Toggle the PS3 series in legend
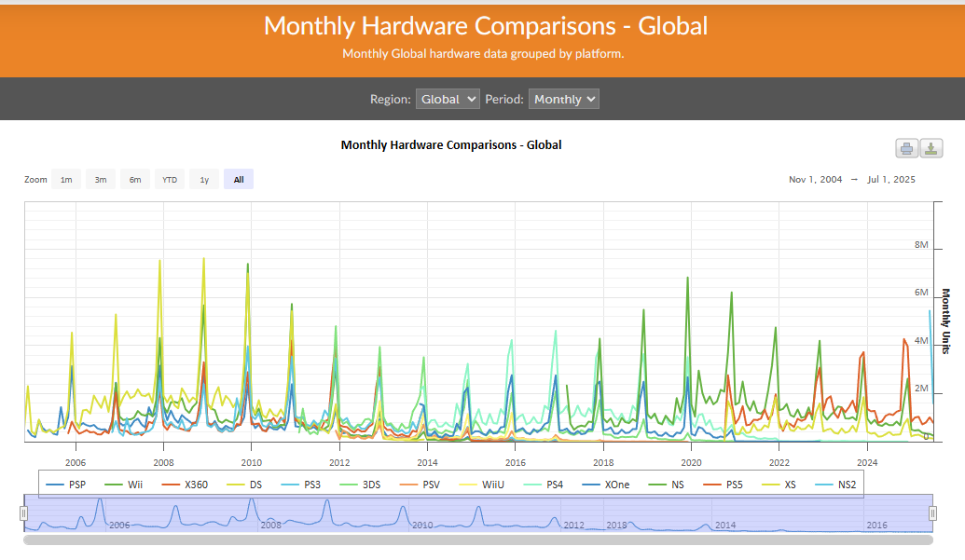Image resolution: width=965 pixels, height=560 pixels. point(301,485)
